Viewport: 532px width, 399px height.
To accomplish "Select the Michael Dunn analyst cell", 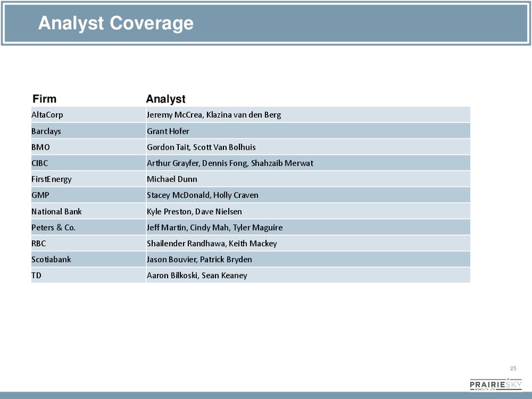I will pos(308,179).
